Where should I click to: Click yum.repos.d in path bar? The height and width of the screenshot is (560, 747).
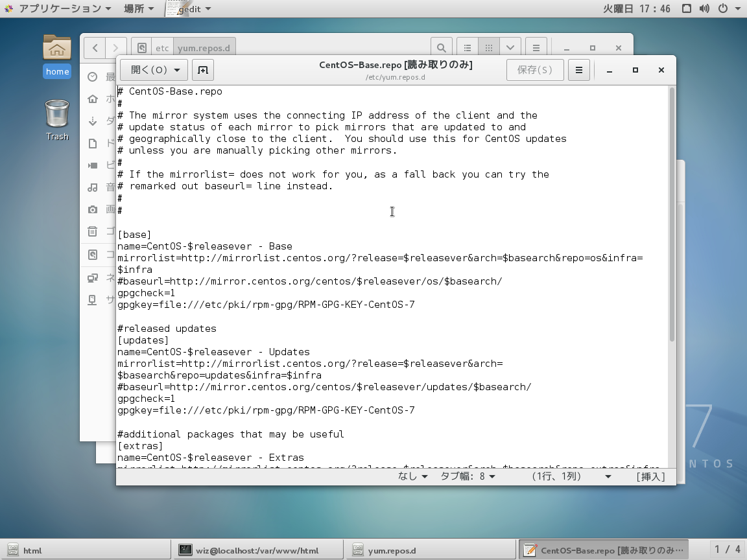(x=204, y=47)
